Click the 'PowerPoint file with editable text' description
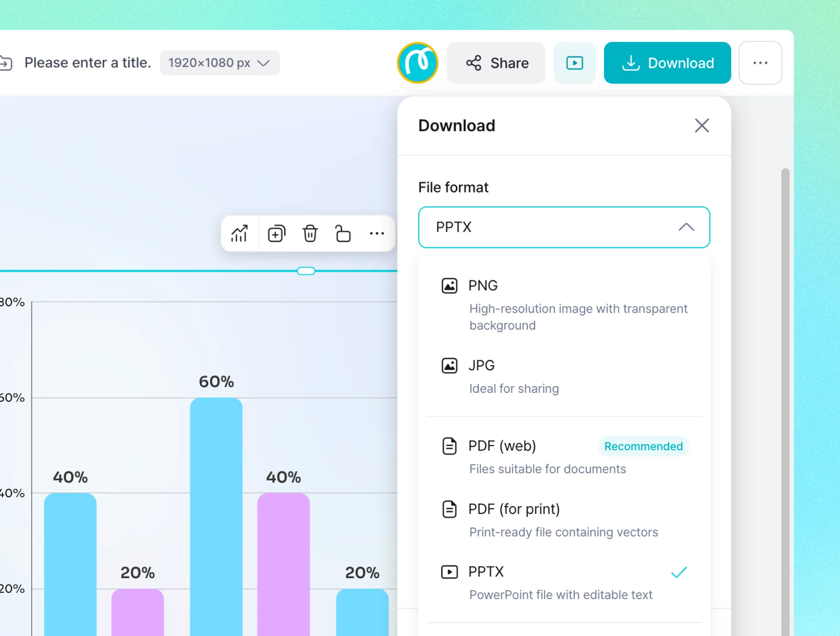This screenshot has height=636, width=840. point(561,595)
